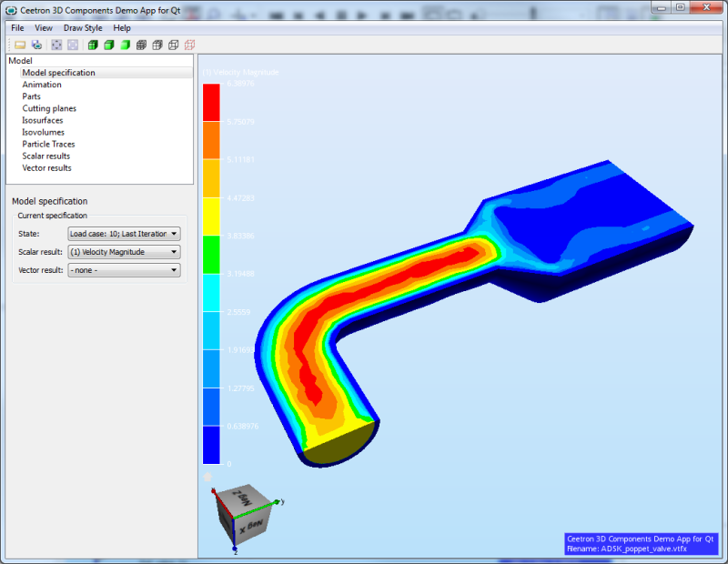Select green cube with mesh lines draw style
The image size is (728, 564).
(92, 45)
